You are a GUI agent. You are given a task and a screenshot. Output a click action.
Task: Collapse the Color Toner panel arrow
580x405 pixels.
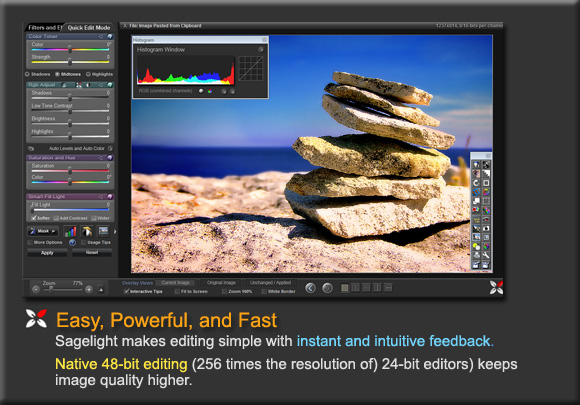click(101, 36)
